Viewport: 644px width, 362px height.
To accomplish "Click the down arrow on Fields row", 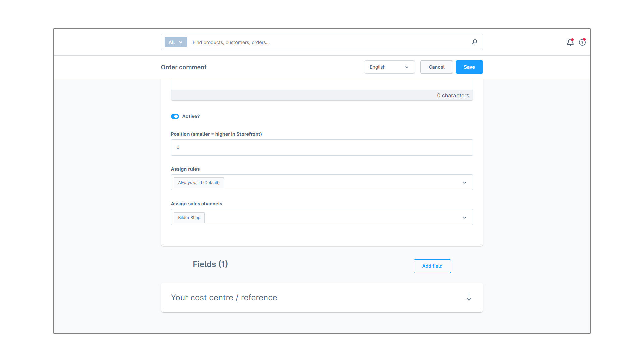I will 469,297.
